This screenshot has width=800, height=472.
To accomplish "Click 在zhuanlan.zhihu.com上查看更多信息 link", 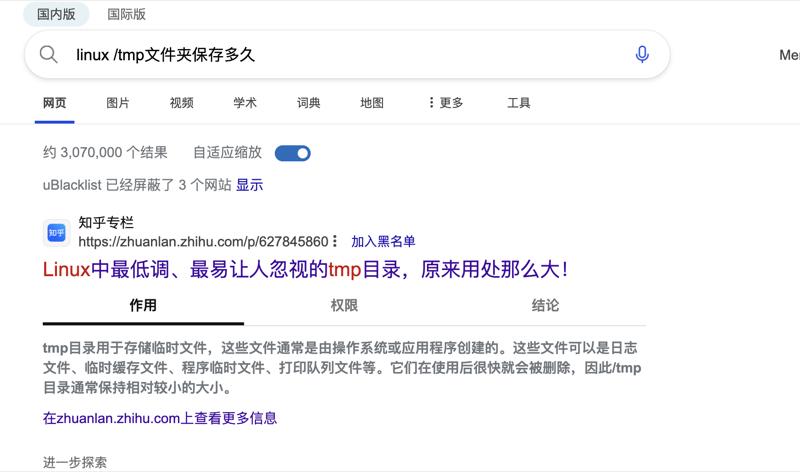I will pos(160,418).
